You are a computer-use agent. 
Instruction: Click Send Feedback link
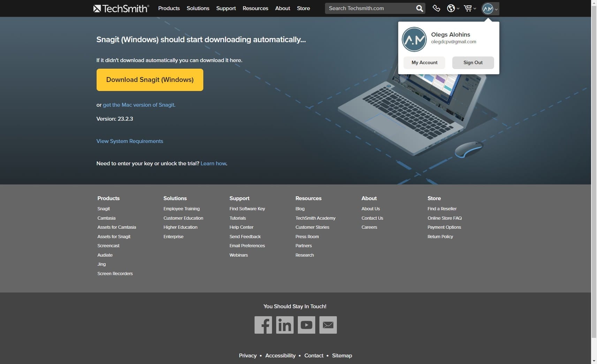[x=245, y=237]
